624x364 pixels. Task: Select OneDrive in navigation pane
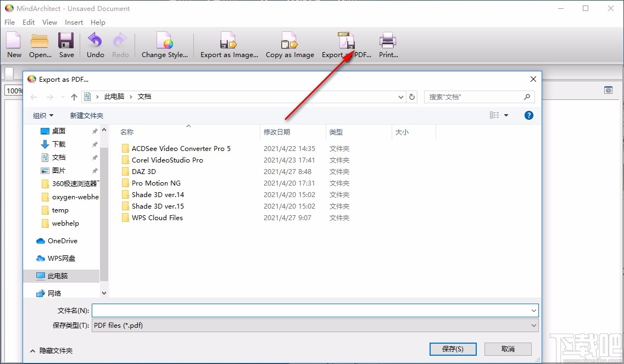(x=57, y=240)
